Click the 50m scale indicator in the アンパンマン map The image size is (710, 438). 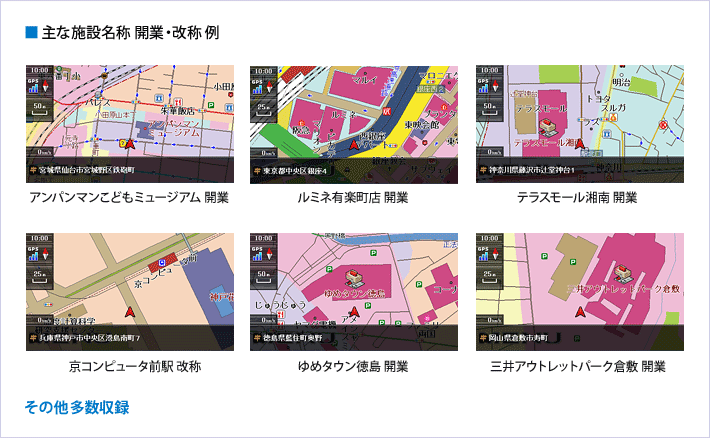[39, 108]
